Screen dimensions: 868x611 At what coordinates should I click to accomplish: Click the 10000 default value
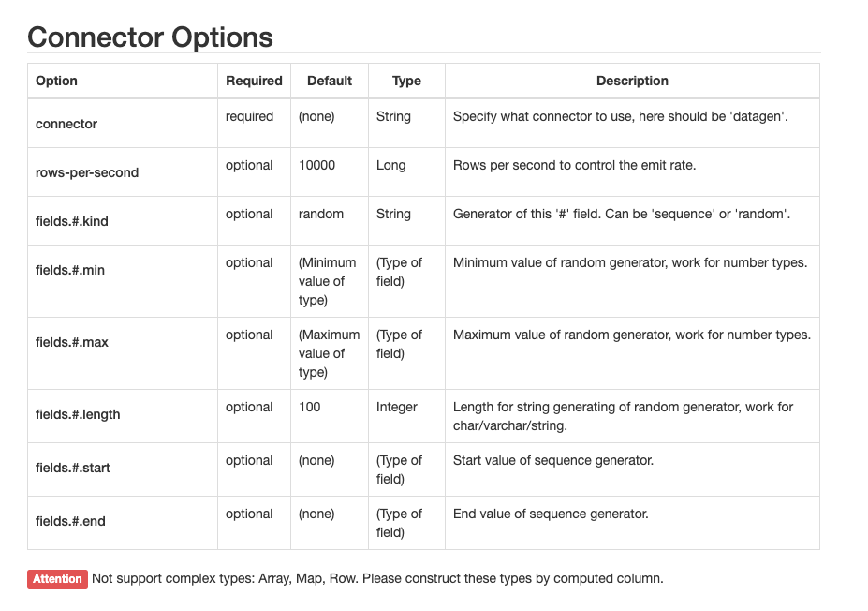click(x=316, y=165)
